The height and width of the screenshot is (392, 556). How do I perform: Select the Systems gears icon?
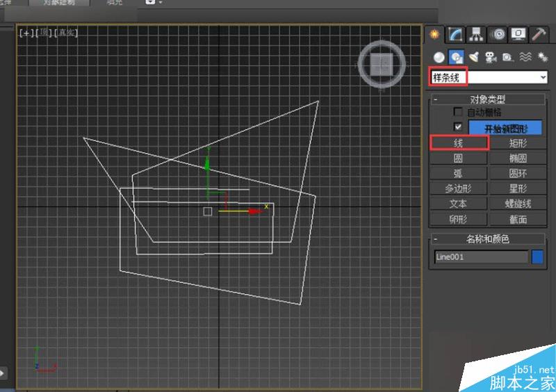[542, 57]
